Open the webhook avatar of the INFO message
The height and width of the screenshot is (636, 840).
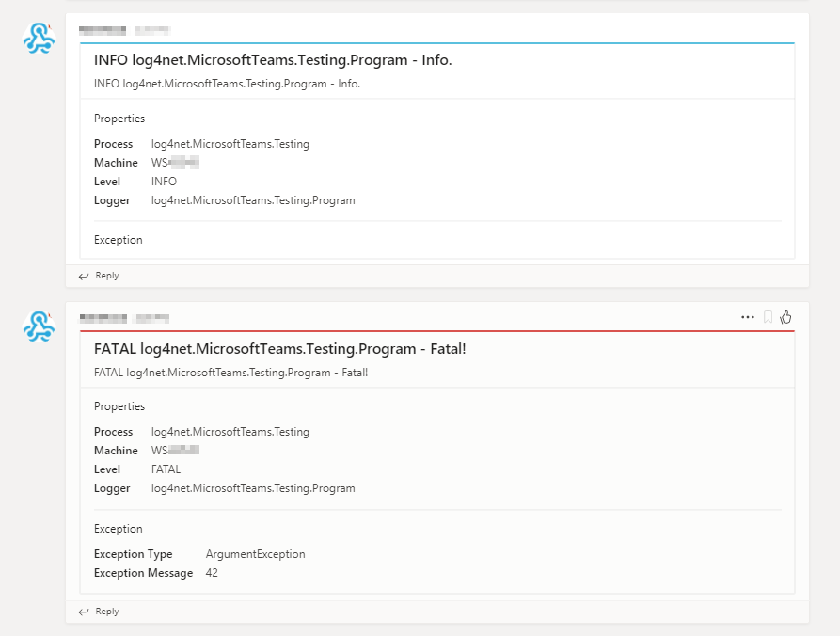point(39,38)
